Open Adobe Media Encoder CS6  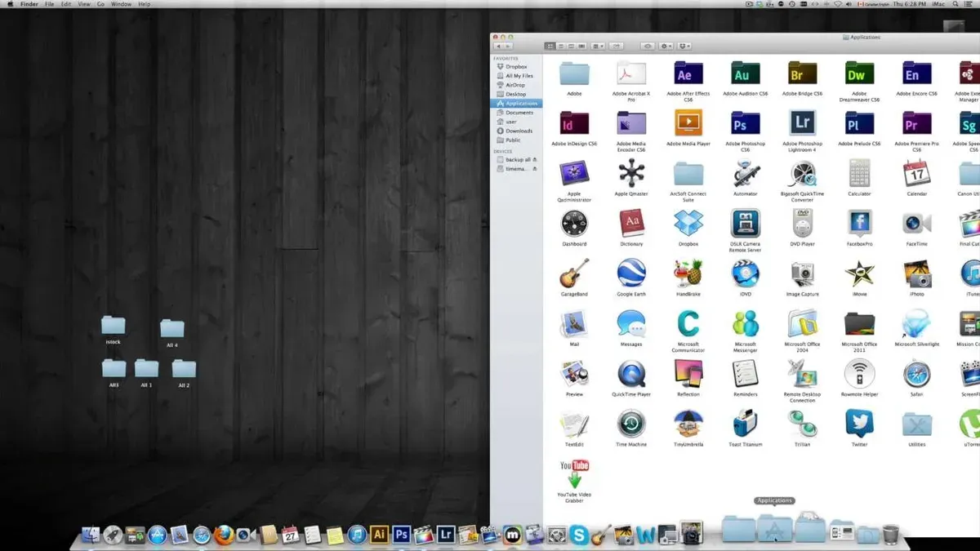(631, 124)
